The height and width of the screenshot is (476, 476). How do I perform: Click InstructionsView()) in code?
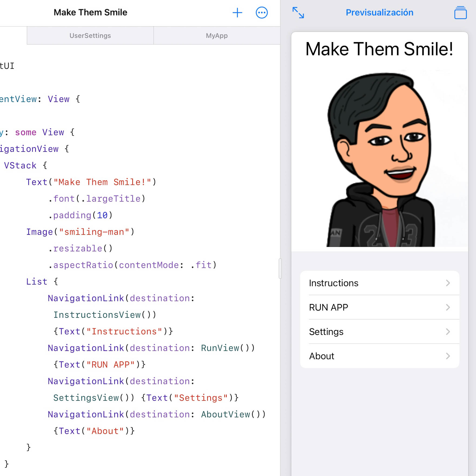tap(105, 315)
